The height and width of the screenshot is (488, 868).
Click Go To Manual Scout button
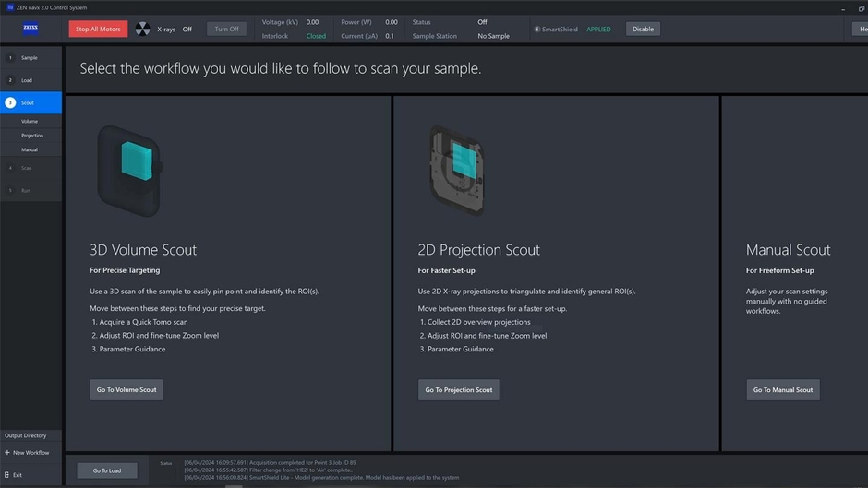click(782, 389)
